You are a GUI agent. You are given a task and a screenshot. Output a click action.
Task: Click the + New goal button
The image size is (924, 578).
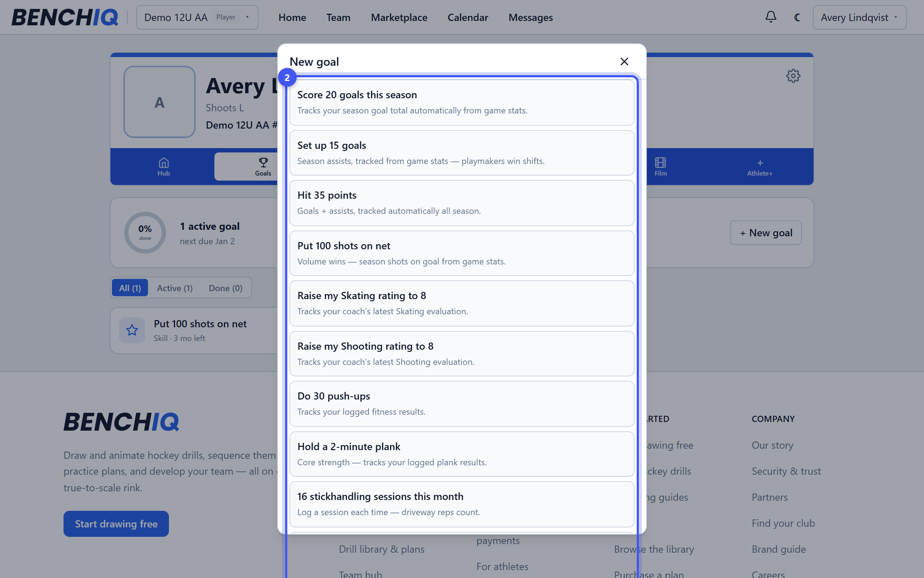[x=766, y=232]
